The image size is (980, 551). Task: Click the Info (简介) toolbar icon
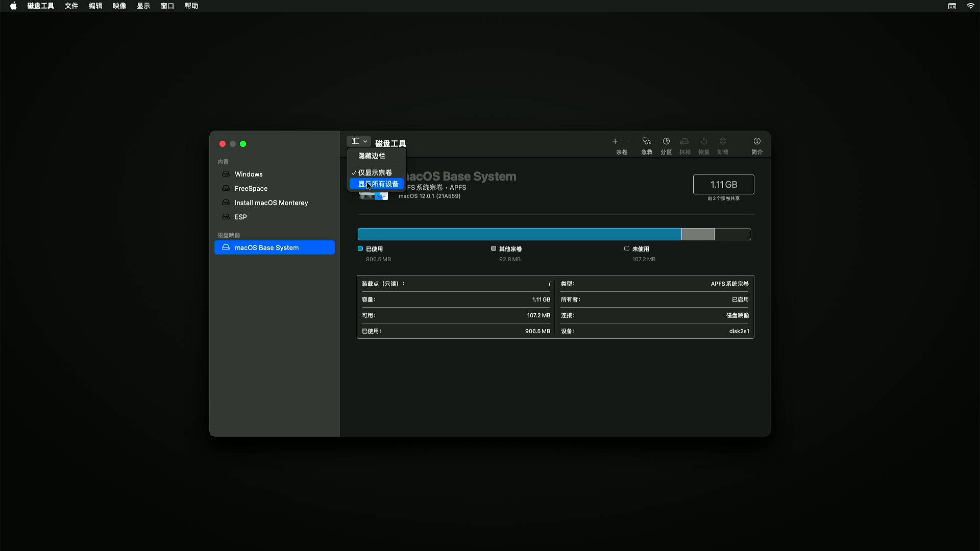pyautogui.click(x=757, y=141)
